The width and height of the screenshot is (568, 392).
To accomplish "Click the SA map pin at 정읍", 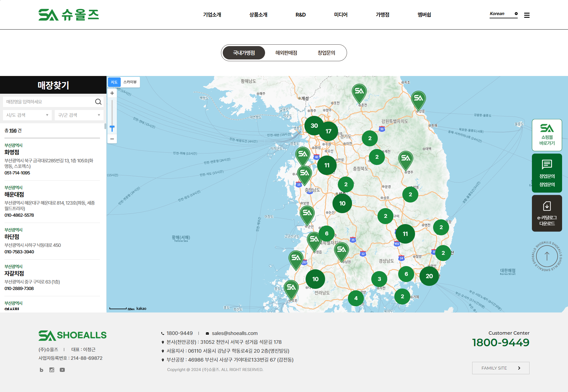I will point(314,242).
